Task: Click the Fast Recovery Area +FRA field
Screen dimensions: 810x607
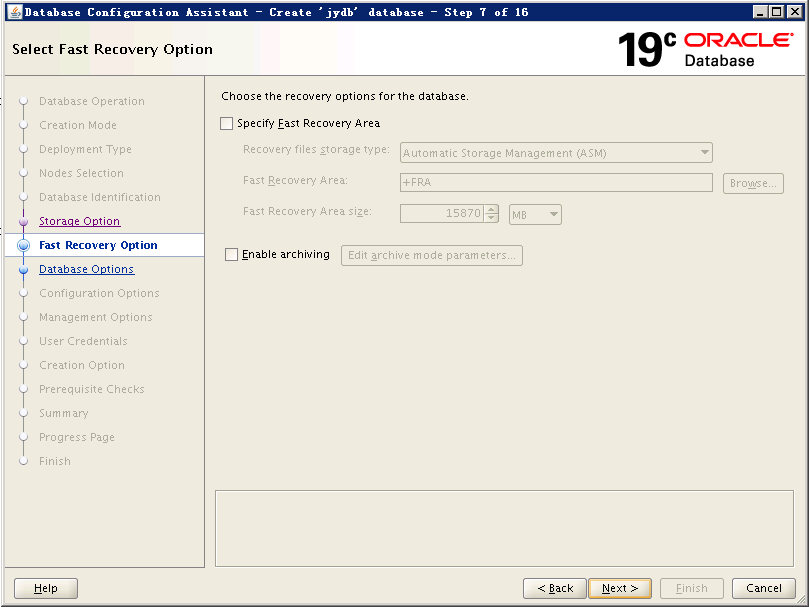Action: click(x=556, y=182)
